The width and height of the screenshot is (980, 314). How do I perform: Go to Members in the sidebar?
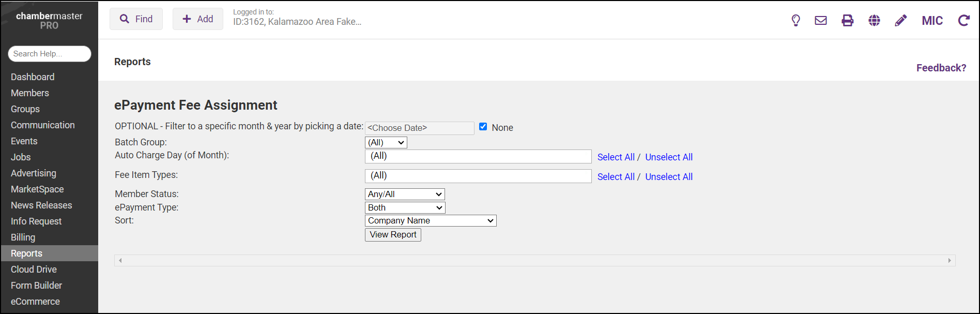click(x=30, y=93)
